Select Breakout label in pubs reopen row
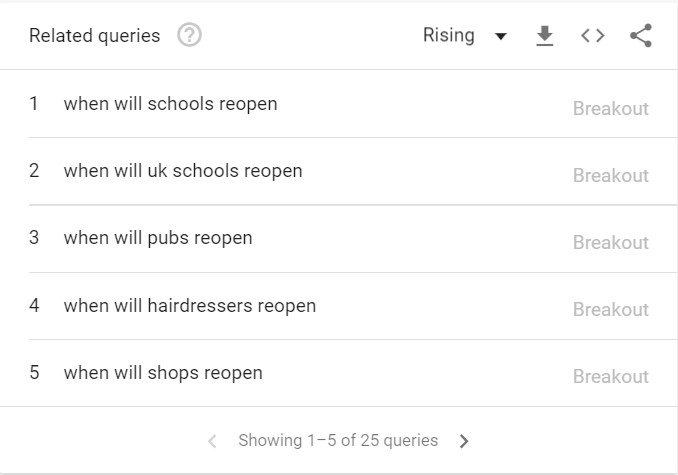 [610, 242]
